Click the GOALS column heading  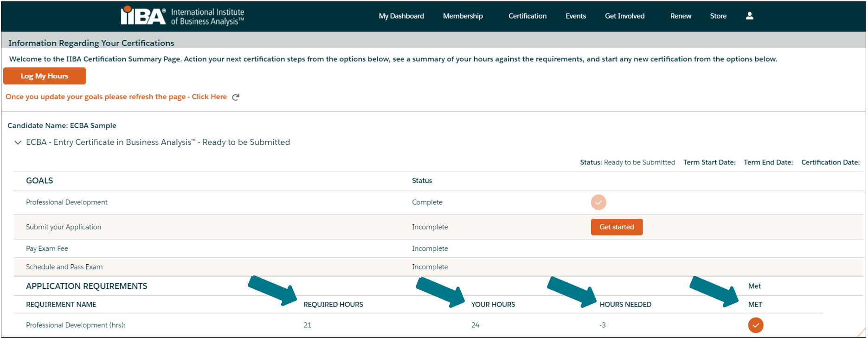click(x=39, y=181)
